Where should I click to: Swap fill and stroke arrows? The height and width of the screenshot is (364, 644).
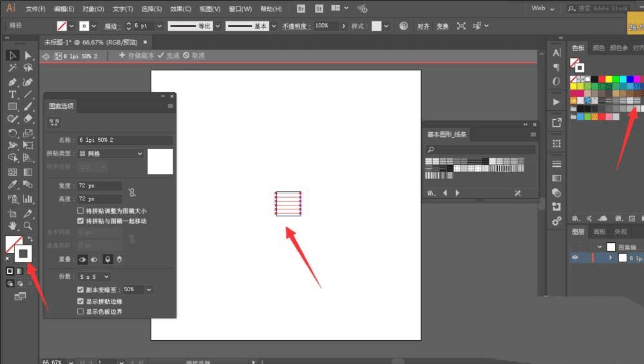pyautogui.click(x=30, y=239)
